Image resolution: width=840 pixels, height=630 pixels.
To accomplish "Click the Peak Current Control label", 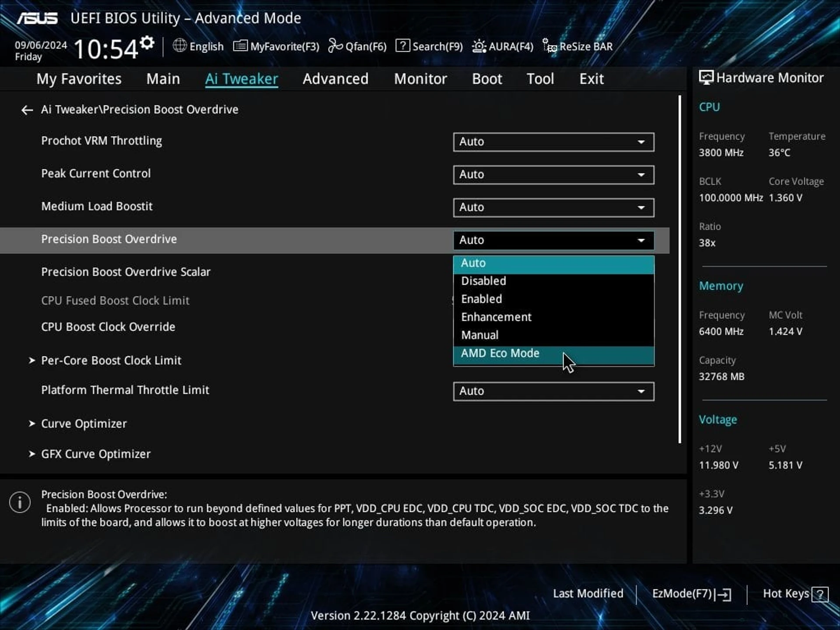I will [x=96, y=174].
